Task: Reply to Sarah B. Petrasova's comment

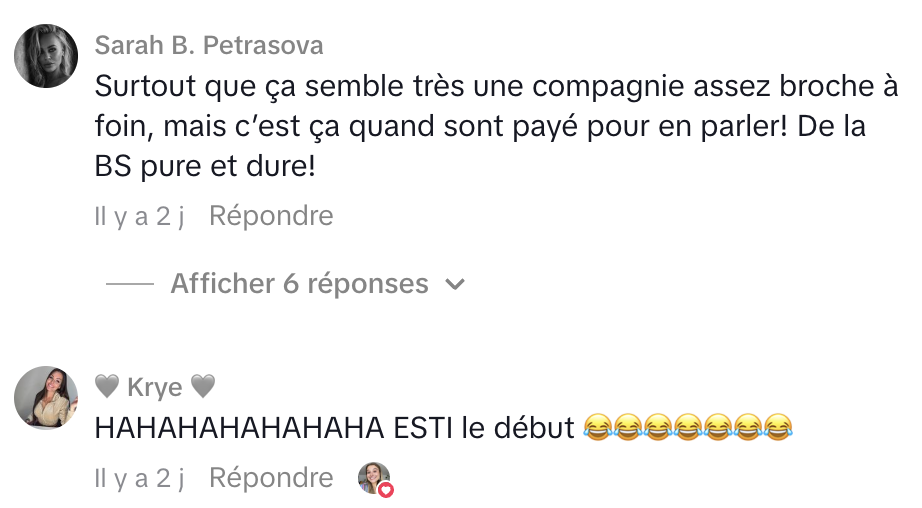Action: click(271, 215)
